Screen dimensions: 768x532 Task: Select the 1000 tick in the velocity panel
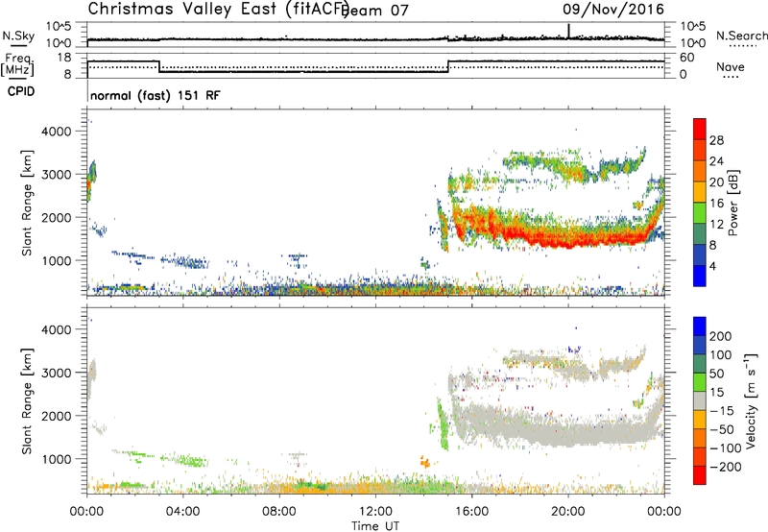(57, 459)
